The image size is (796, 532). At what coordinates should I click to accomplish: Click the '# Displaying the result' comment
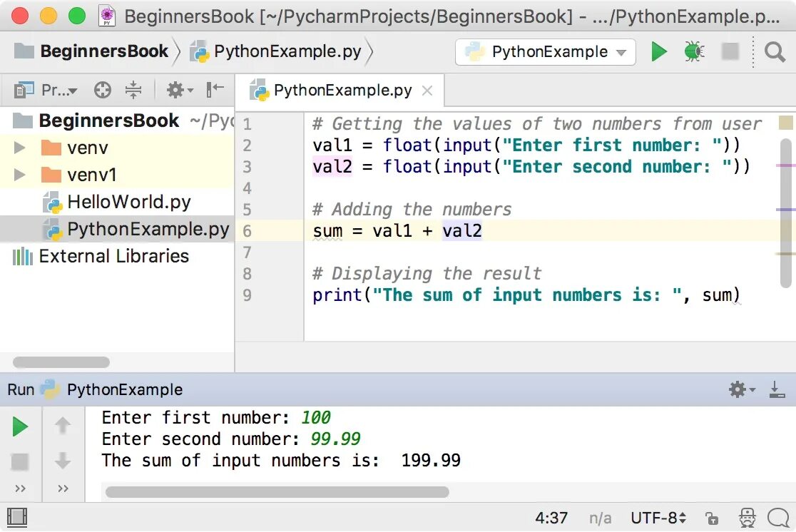pyautogui.click(x=427, y=274)
